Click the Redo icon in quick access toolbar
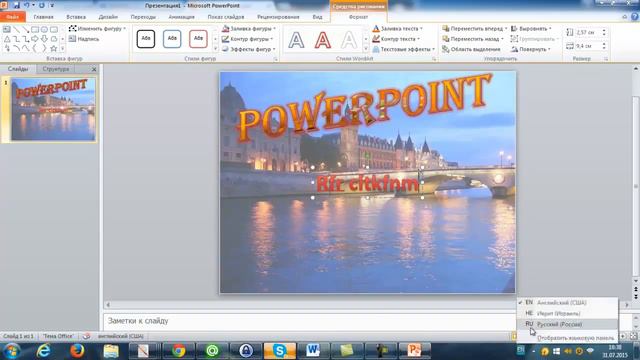 [42, 5]
